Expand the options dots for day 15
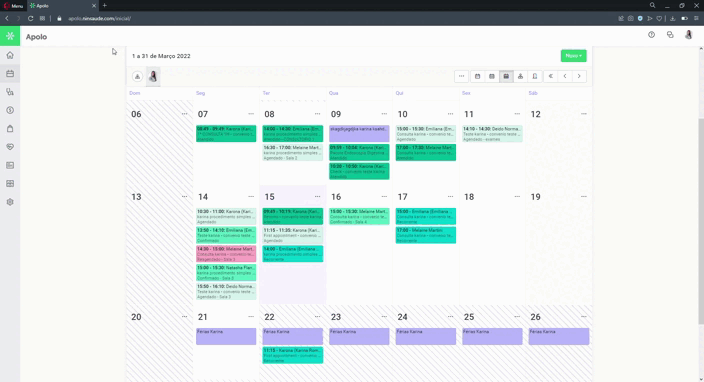The width and height of the screenshot is (704, 382). coord(317,197)
